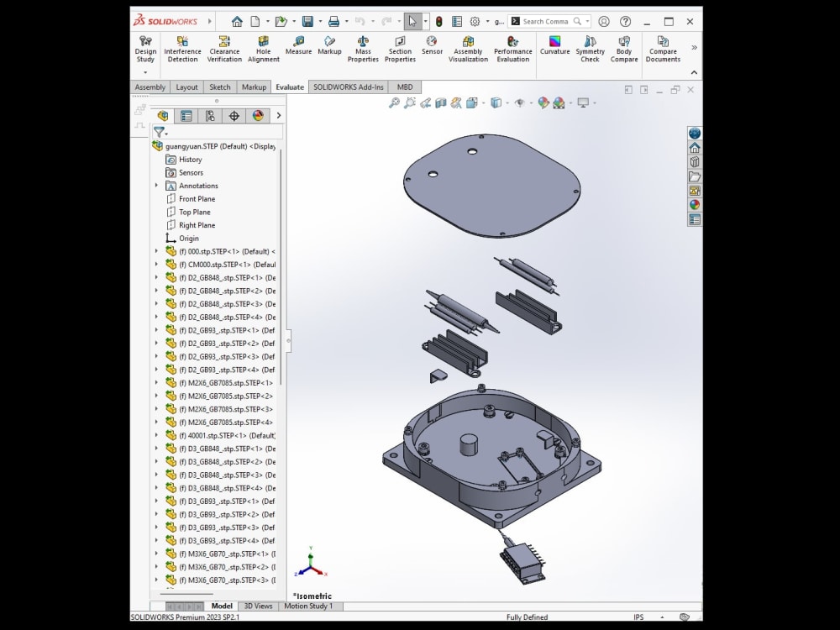Click the Save icon
Image resolution: width=840 pixels, height=630 pixels.
pyautogui.click(x=307, y=22)
